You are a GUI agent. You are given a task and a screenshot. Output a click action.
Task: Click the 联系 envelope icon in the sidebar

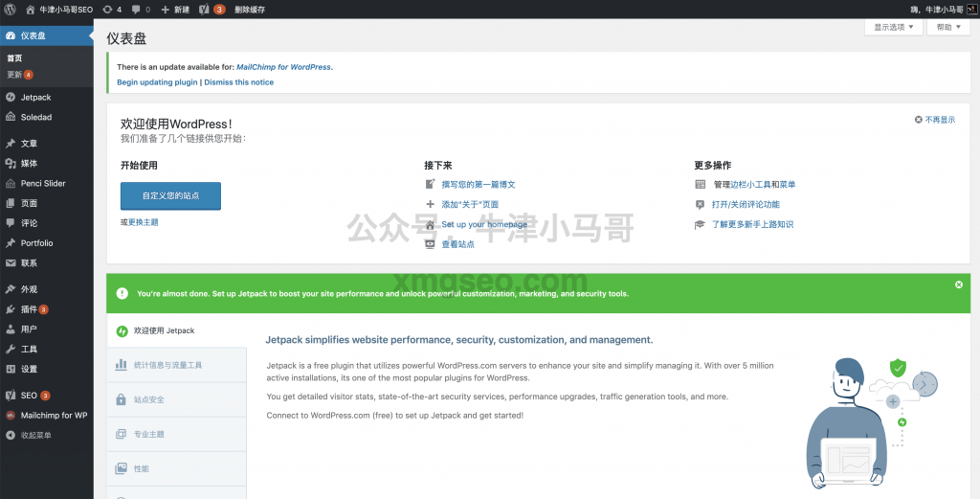click(x=10, y=262)
